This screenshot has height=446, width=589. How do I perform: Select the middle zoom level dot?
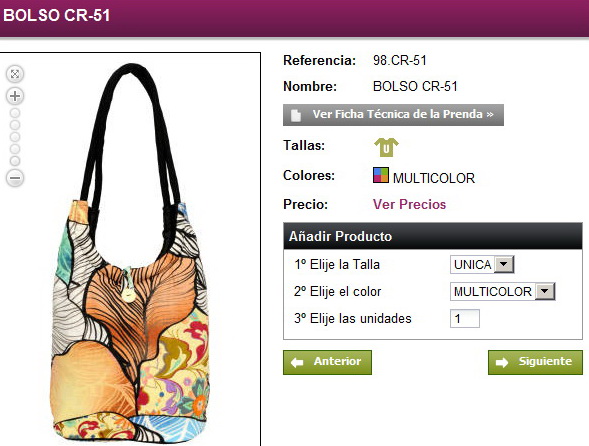15,137
